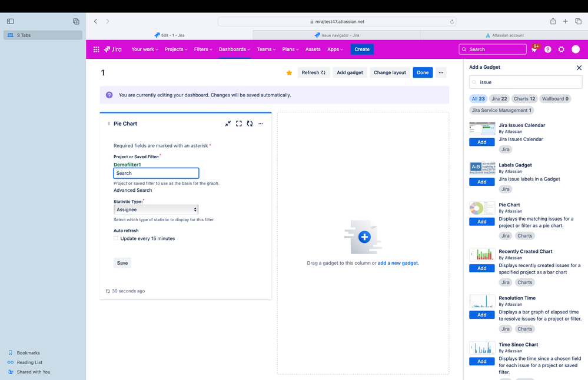Viewport: 588px width, 380px height.
Task: Expand the Teams menu
Action: pos(266,49)
